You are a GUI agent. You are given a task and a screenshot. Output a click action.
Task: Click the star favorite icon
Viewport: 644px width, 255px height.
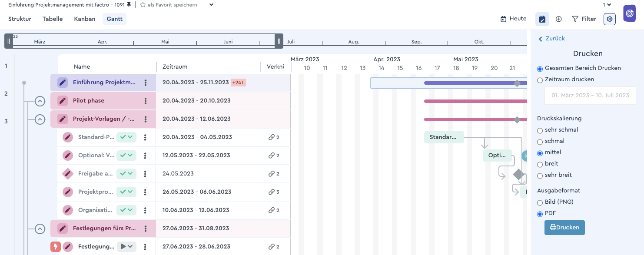coord(143,5)
